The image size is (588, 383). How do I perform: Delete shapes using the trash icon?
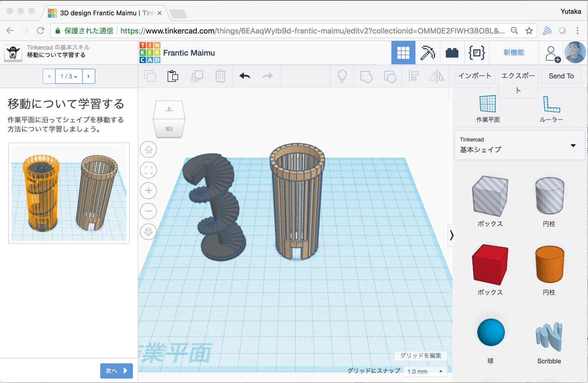[221, 76]
